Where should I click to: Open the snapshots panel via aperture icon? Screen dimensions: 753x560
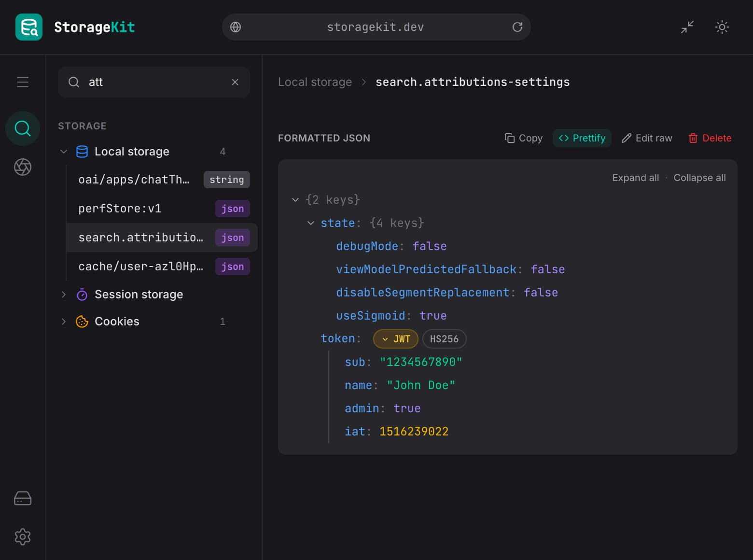pos(22,167)
